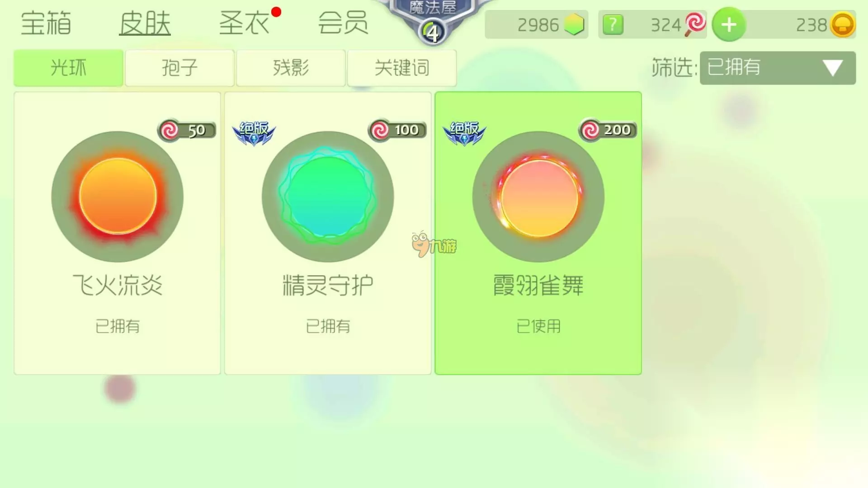Equip the 飞火流炎 halo card
This screenshot has height=488, width=868.
(x=117, y=233)
